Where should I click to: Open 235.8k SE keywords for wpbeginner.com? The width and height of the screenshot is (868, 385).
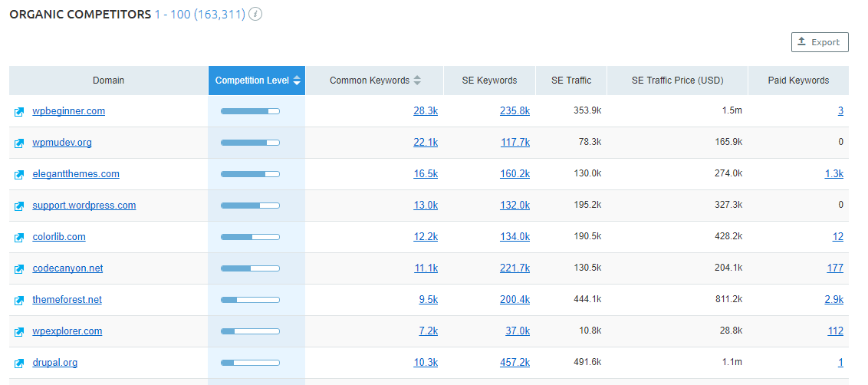pyautogui.click(x=515, y=110)
